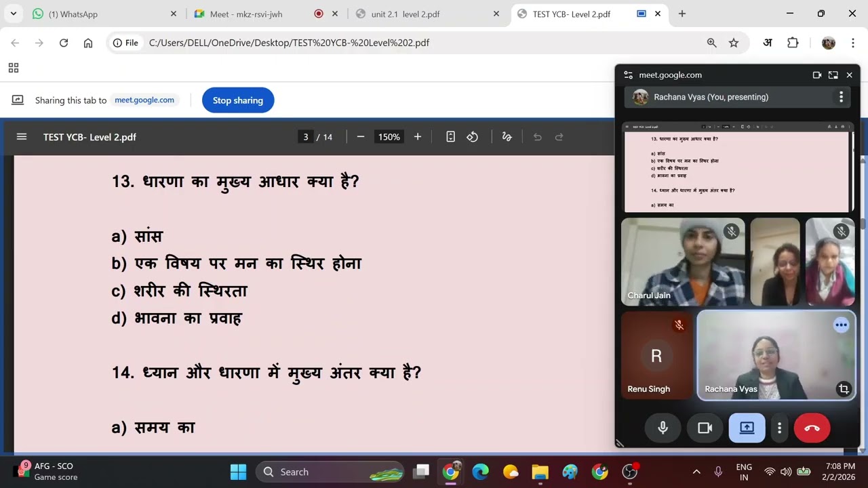Close the Meet picture-in-picture window

pos(849,75)
